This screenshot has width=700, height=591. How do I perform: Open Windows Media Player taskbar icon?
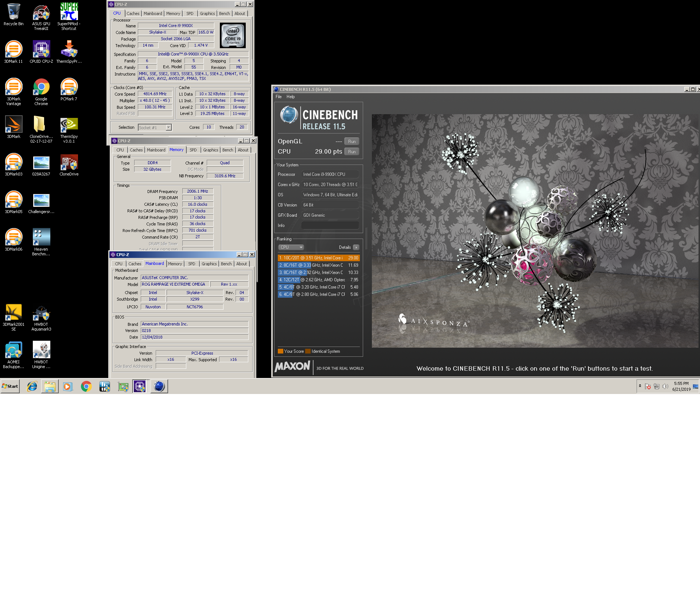point(68,386)
